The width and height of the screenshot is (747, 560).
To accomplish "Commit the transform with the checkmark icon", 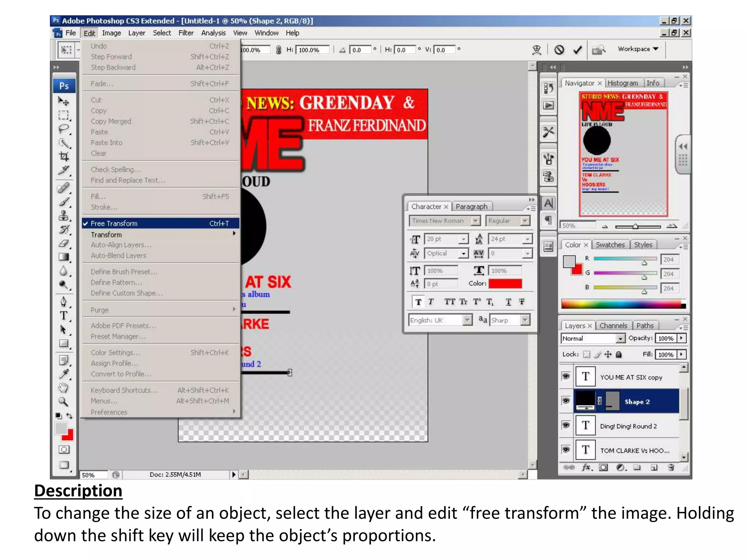I will pos(577,50).
